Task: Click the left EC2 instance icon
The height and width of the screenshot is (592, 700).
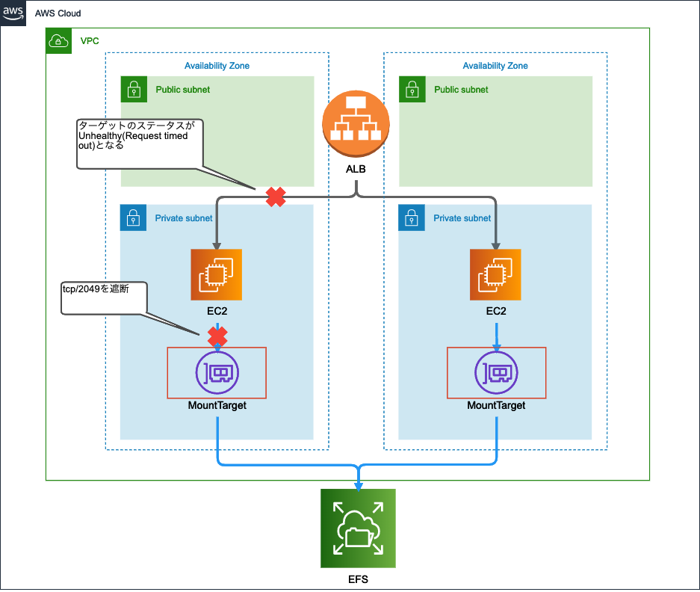Action: pos(217,274)
